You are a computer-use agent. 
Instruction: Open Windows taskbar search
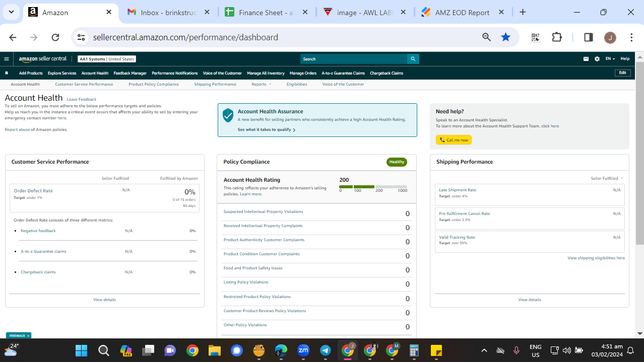pyautogui.click(x=104, y=350)
